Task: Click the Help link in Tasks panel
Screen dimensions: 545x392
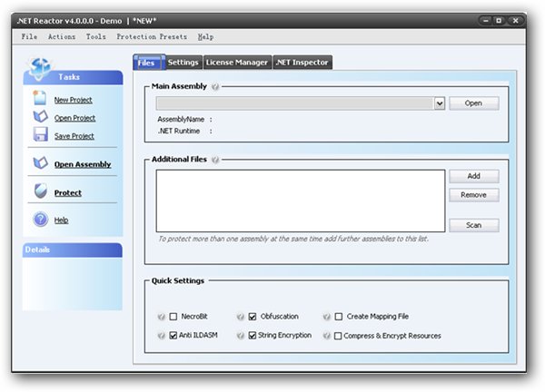Action: (61, 220)
